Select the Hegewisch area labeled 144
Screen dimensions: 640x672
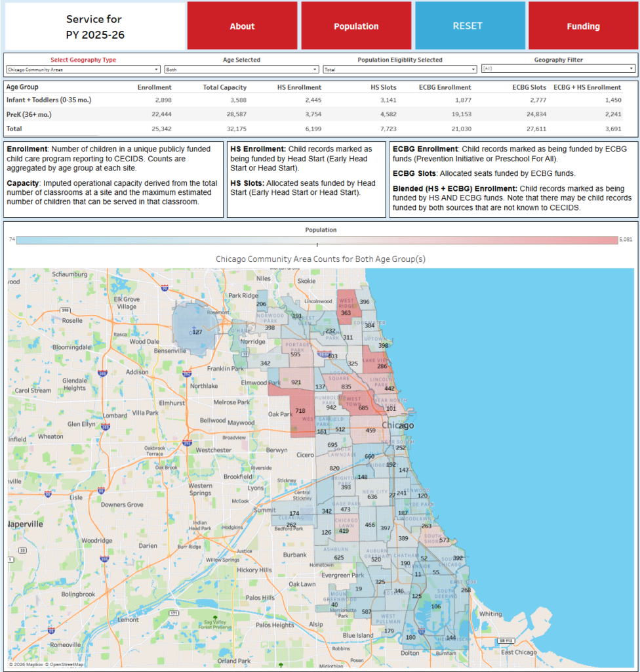point(451,638)
